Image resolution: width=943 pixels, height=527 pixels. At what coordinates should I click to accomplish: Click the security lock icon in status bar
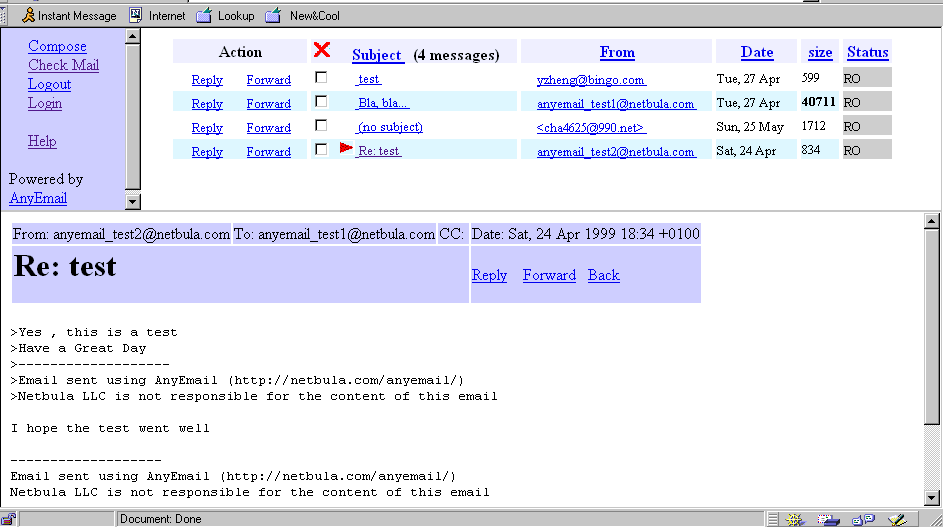8,519
